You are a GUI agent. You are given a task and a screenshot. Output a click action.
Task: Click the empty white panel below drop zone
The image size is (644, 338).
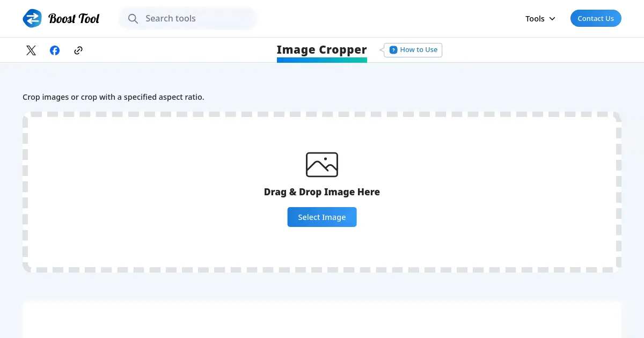(x=322, y=321)
